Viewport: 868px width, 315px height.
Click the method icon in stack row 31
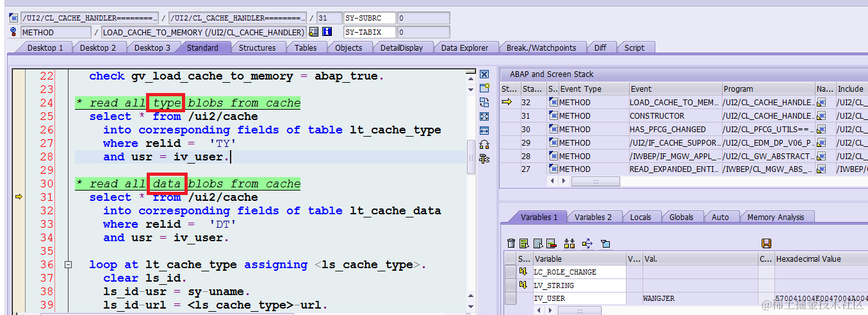click(x=553, y=115)
